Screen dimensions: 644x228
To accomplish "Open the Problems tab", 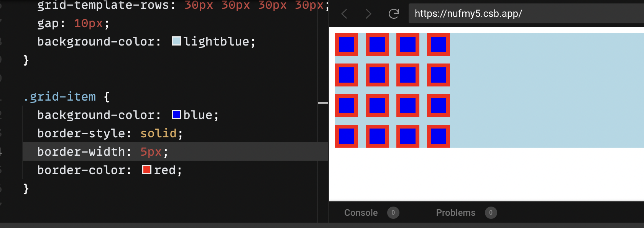I will coord(455,213).
